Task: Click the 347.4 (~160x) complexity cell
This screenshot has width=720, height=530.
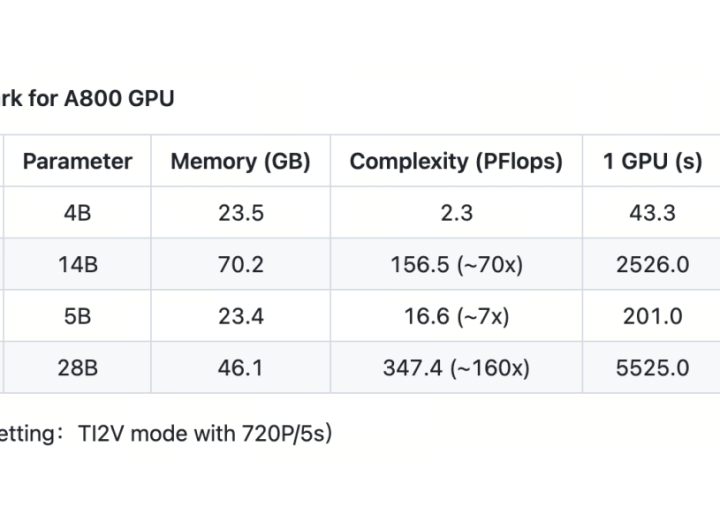Action: [456, 368]
